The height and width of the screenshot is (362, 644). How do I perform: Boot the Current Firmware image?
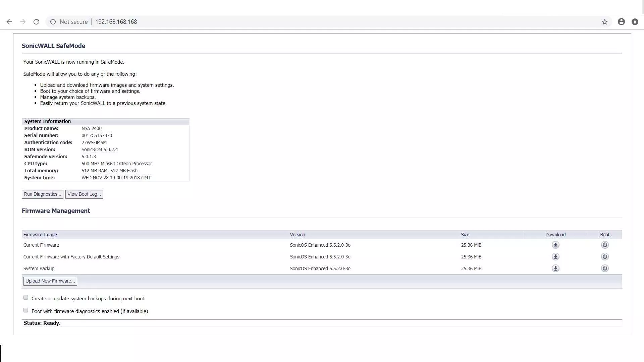pyautogui.click(x=605, y=245)
